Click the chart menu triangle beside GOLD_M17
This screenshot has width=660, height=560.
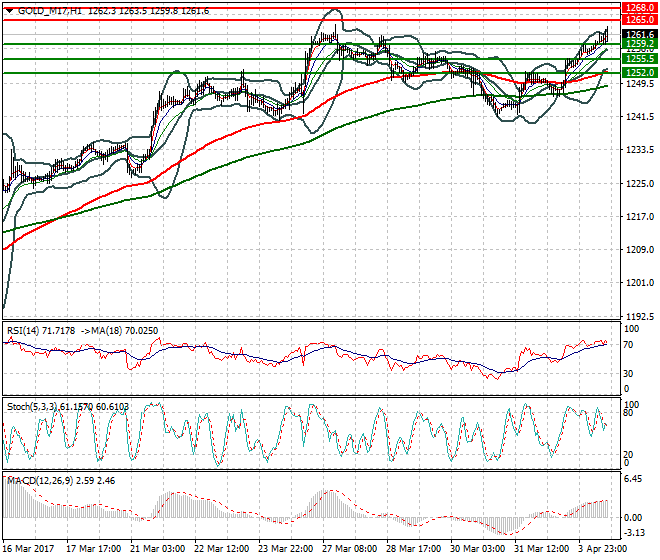coord(9,11)
